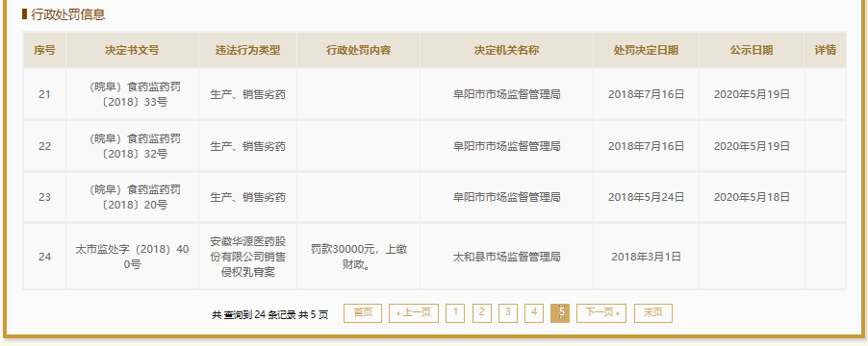Click 太和县市场监督管理局 in row 24
868x346 pixels.
(506, 257)
